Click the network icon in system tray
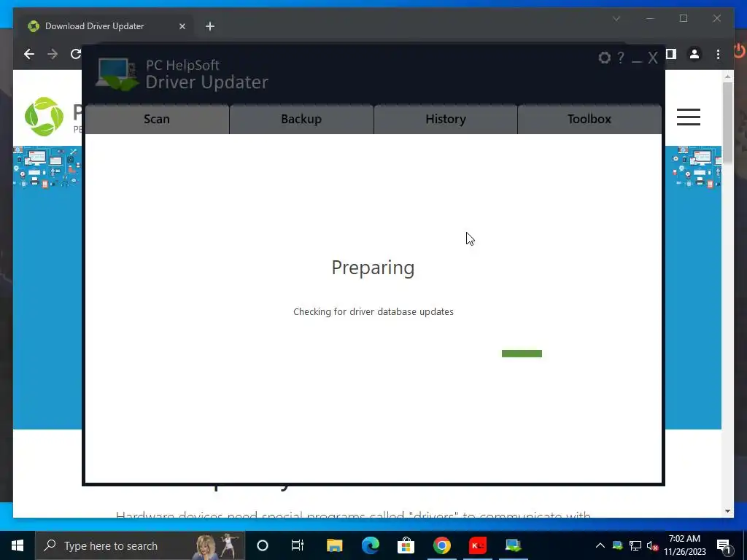Image resolution: width=747 pixels, height=560 pixels. click(x=635, y=545)
